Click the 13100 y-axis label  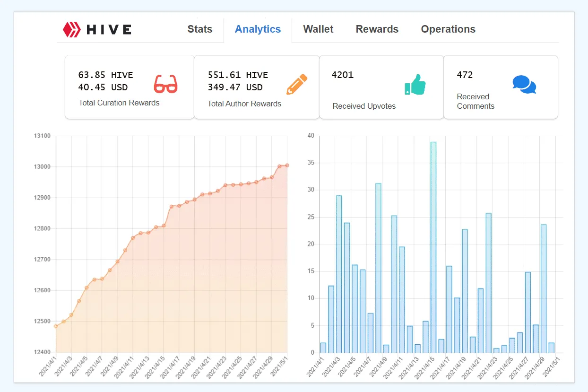[x=43, y=136]
